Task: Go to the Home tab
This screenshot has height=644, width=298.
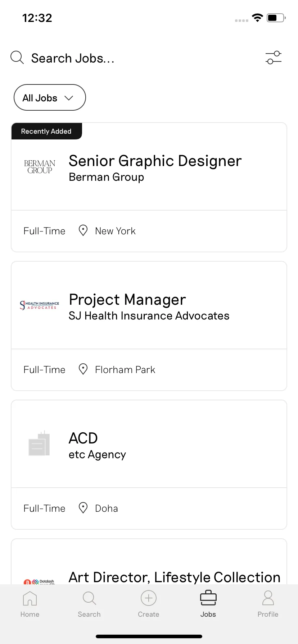Action: (x=30, y=604)
